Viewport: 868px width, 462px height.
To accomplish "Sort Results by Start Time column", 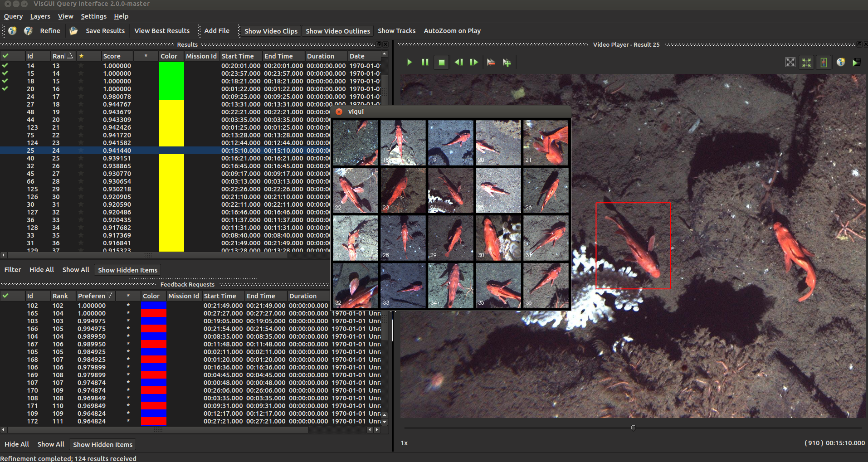I will [241, 56].
